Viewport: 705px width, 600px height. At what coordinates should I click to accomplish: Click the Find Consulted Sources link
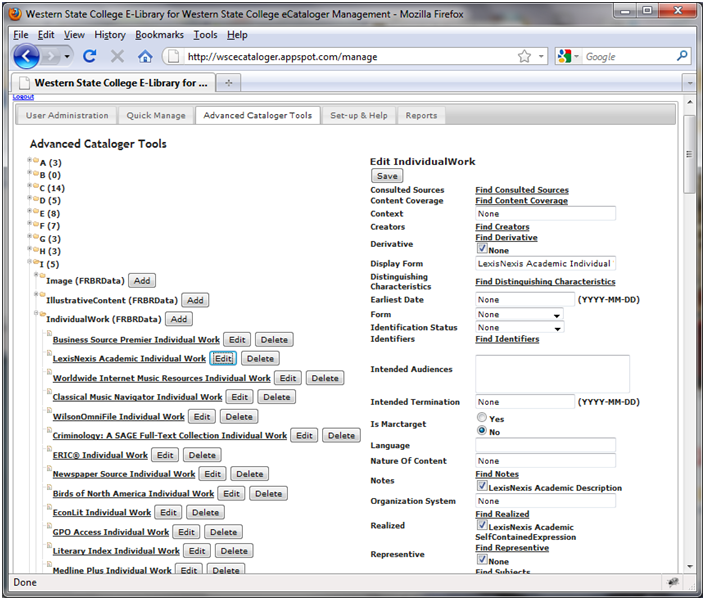click(522, 190)
